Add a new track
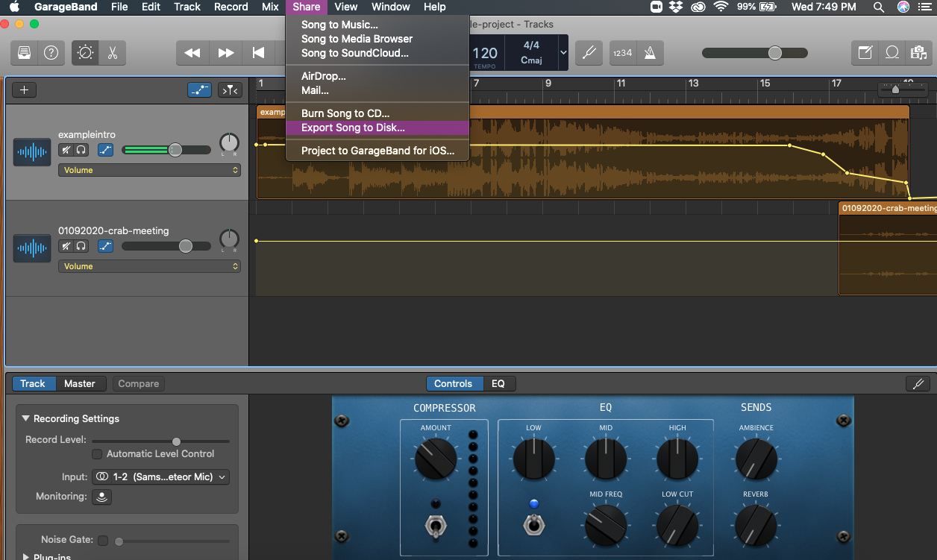The image size is (937, 560). tap(24, 90)
